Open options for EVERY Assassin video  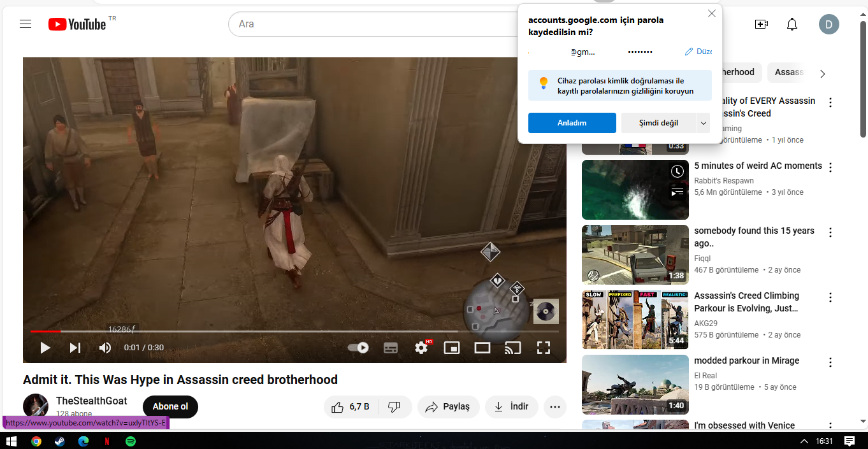[830, 103]
